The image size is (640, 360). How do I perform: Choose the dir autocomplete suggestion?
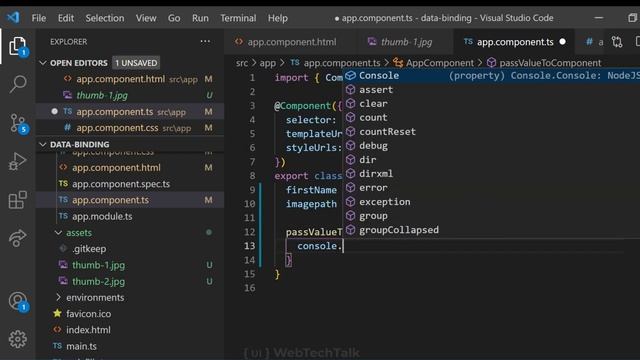point(491,160)
